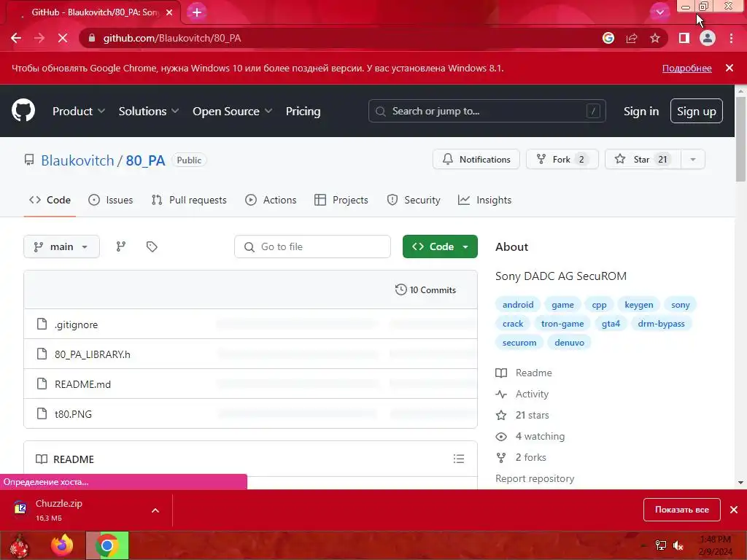Open the Blaukovitch owner link
The image size is (747, 560).
click(x=77, y=160)
